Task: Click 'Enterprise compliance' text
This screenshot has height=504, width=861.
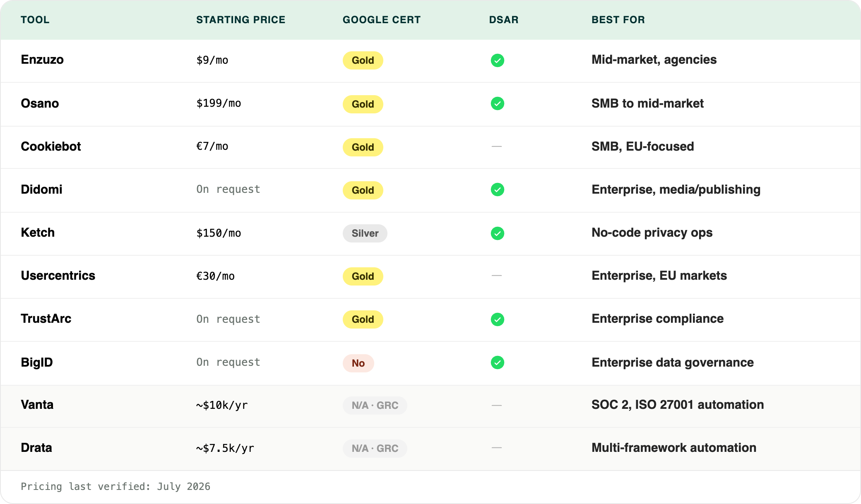Action: pos(657,319)
